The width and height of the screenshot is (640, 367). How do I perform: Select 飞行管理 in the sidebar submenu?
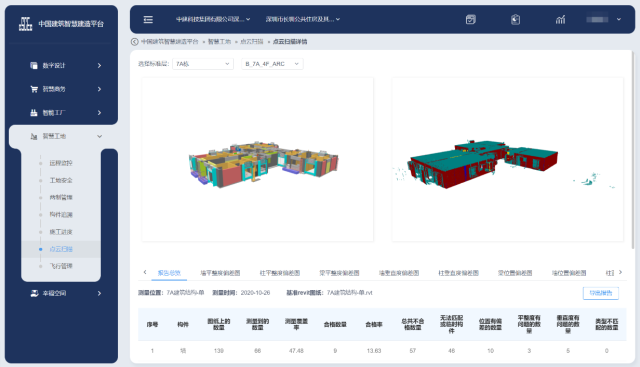(61, 266)
